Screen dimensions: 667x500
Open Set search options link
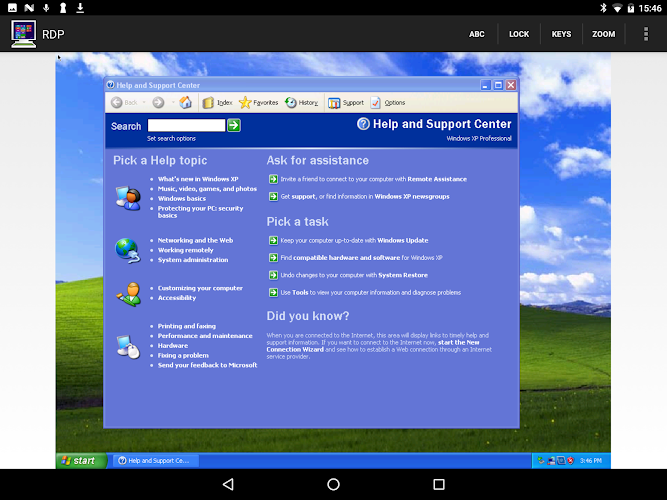171,138
